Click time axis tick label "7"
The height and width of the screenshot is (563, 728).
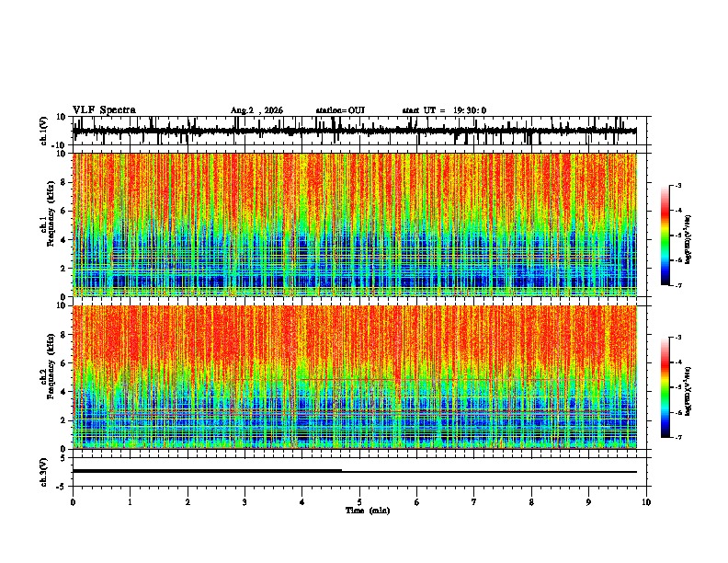(x=474, y=502)
